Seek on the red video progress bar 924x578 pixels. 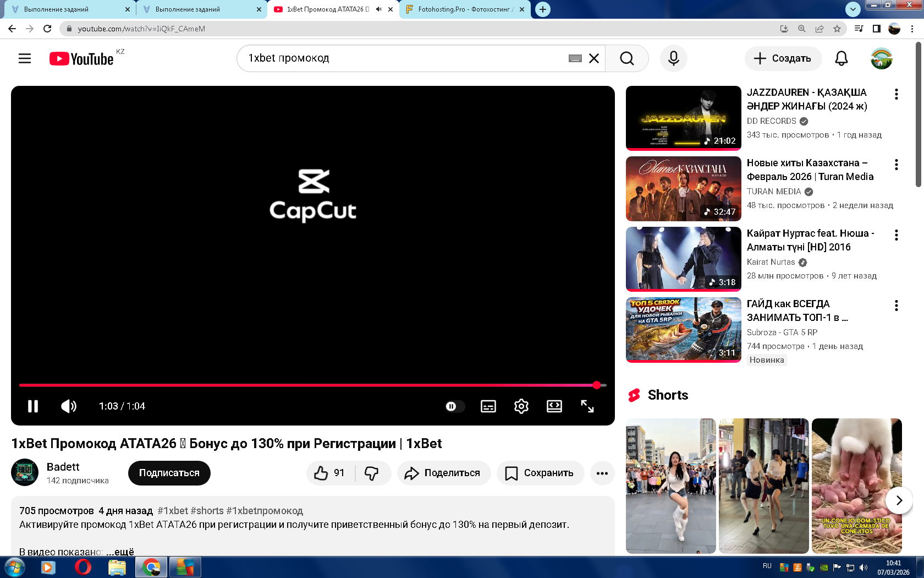coord(312,385)
